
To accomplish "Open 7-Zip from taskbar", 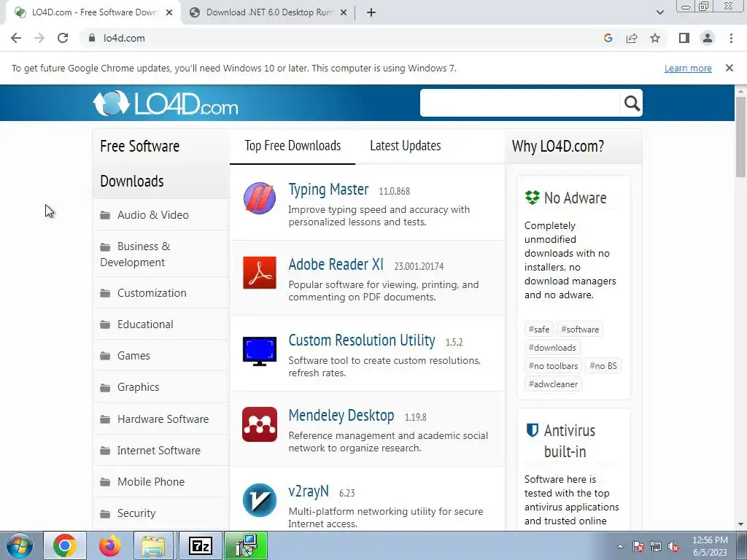I will 200,545.
